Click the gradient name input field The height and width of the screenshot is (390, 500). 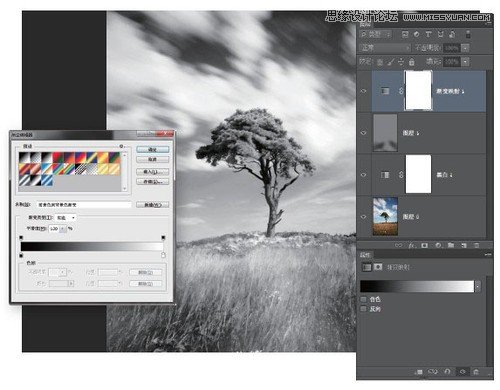tap(84, 205)
